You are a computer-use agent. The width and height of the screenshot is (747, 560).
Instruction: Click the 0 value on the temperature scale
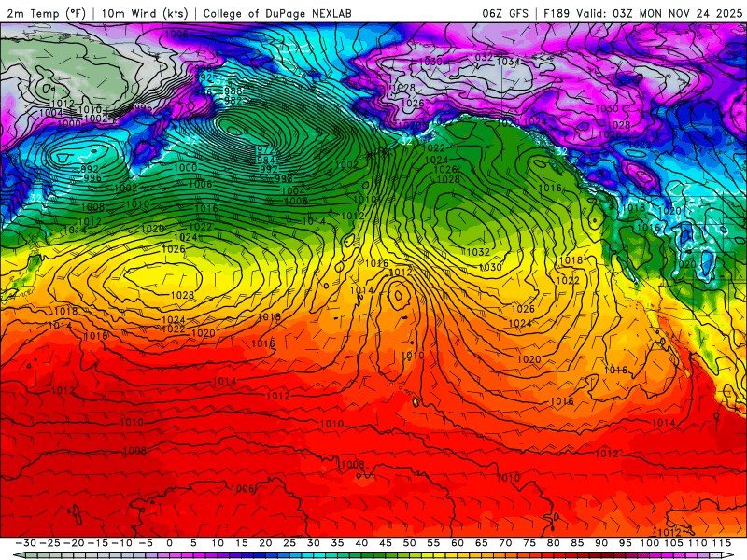pyautogui.click(x=170, y=543)
